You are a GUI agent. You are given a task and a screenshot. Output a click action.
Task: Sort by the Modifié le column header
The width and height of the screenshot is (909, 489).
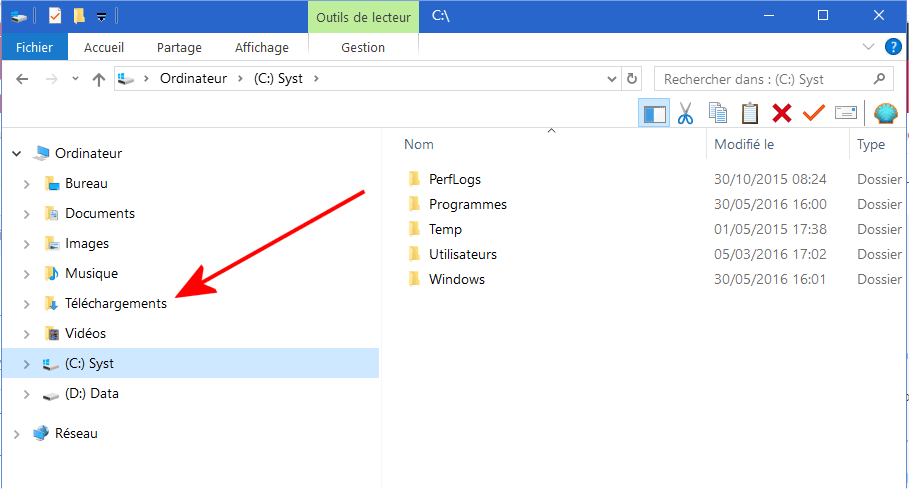(x=744, y=144)
